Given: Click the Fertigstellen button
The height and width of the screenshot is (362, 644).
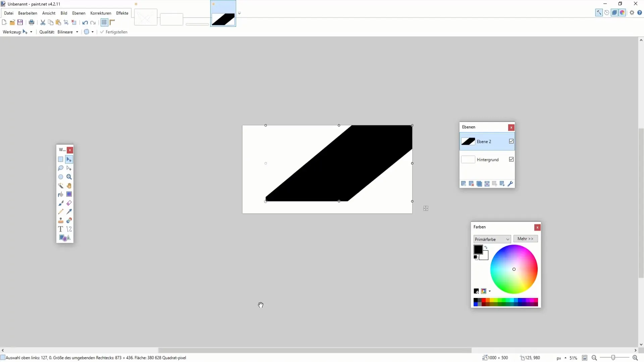Looking at the screenshot, I should pyautogui.click(x=114, y=32).
